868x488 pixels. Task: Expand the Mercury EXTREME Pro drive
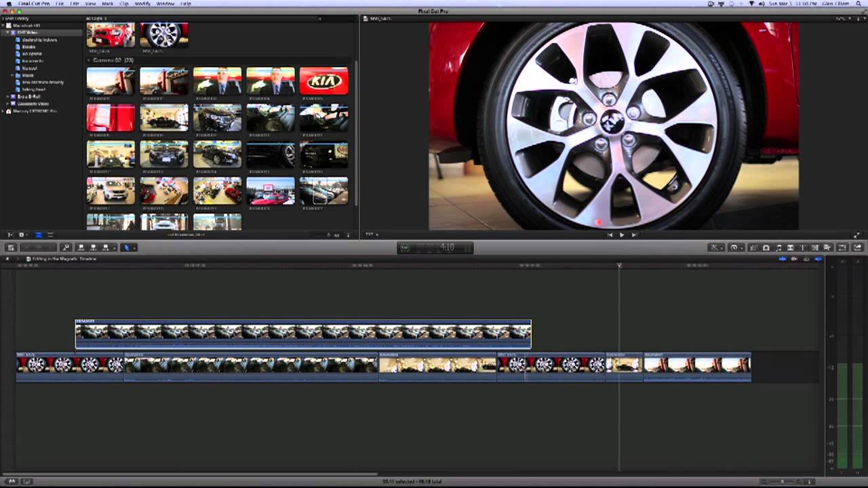click(x=3, y=111)
